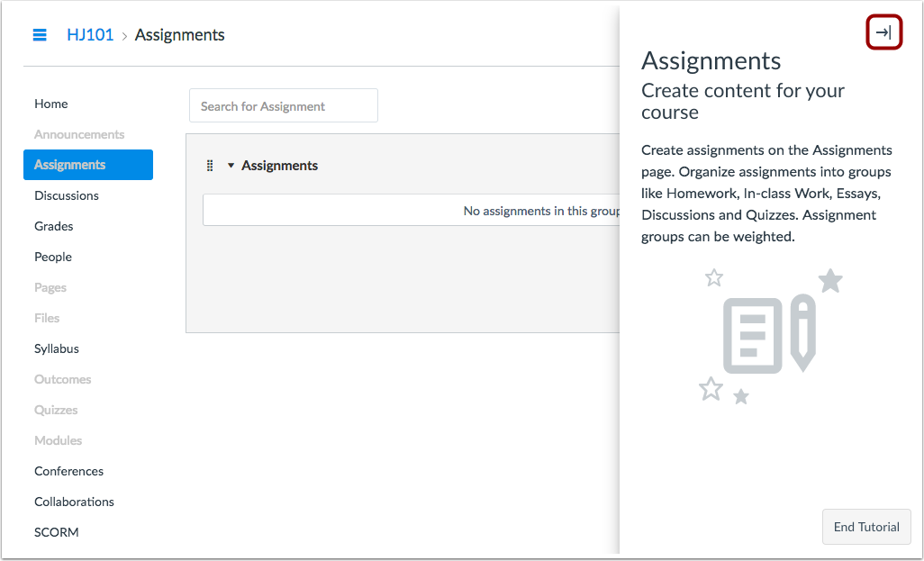Go to Home in course navigation
This screenshot has width=924, height=561.
point(51,104)
